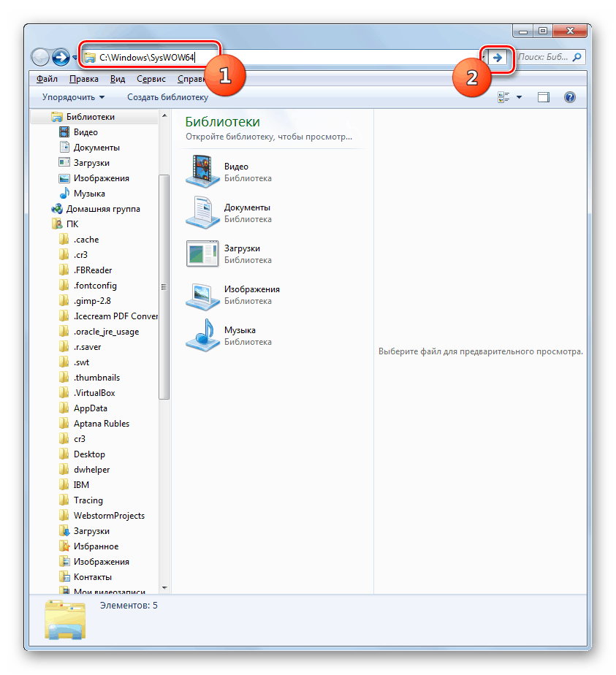Click Изображения folder icon under ПК
Image resolution: width=616 pixels, height=675 pixels.
point(64,562)
